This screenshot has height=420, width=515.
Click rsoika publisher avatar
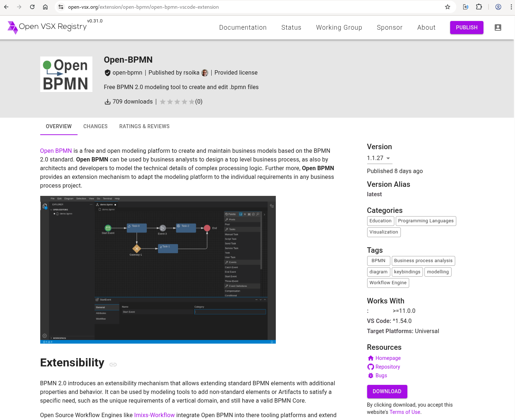tap(205, 73)
